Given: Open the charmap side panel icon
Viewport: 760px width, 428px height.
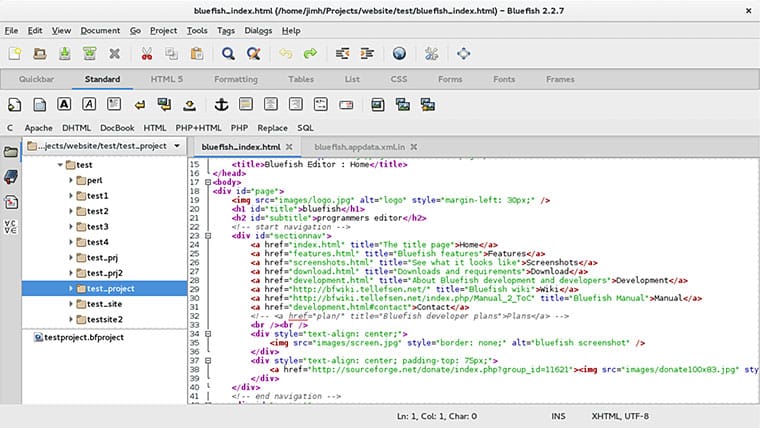Looking at the screenshot, I should [x=11, y=225].
